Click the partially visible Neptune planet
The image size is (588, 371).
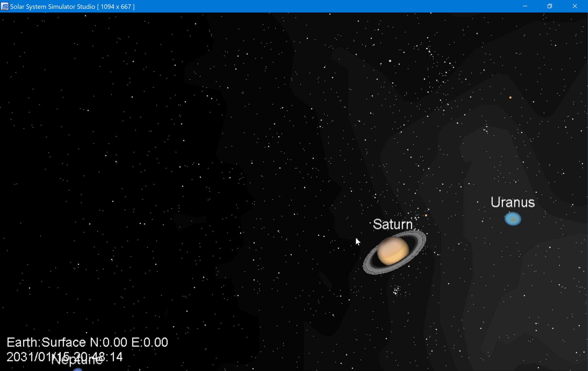[x=78, y=370]
